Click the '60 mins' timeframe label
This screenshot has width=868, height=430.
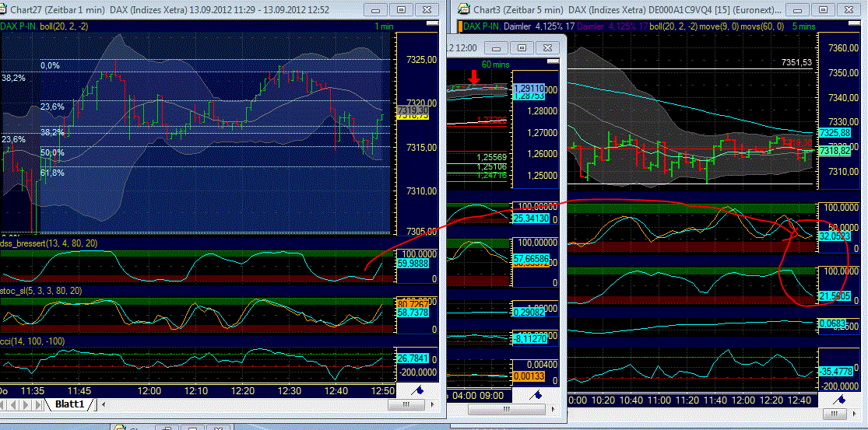(494, 64)
